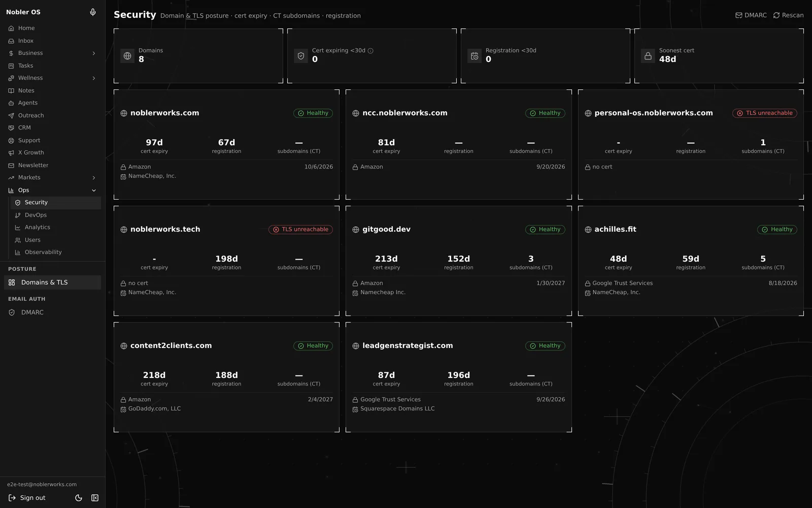Click the Inbox tray icon

pos(11,41)
